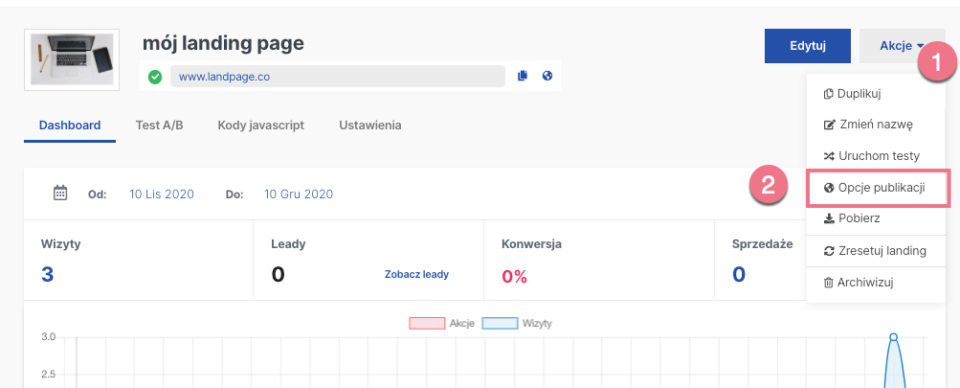Open the calendar date range icon
This screenshot has width=960, height=388.
click(x=60, y=193)
